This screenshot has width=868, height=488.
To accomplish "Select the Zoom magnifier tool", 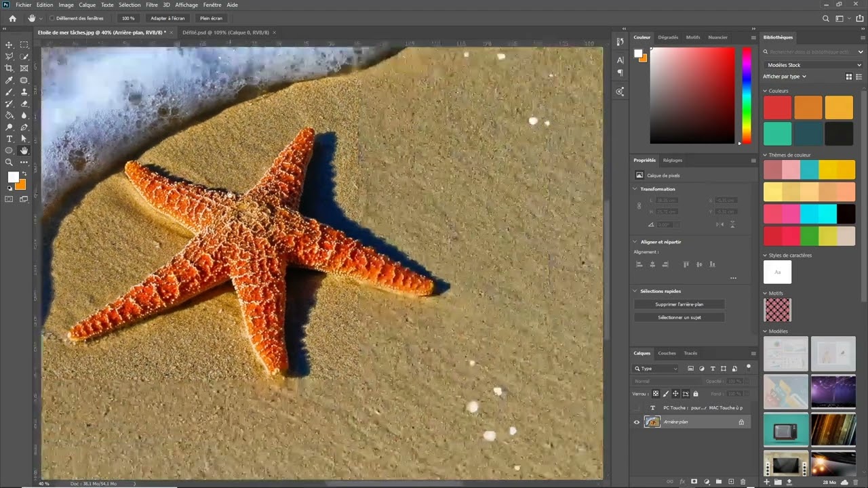I will (9, 163).
